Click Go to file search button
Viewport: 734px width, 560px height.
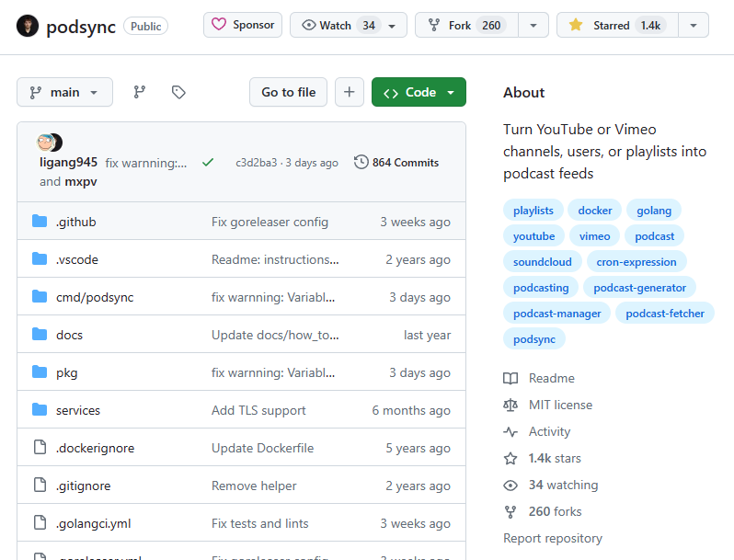point(288,92)
